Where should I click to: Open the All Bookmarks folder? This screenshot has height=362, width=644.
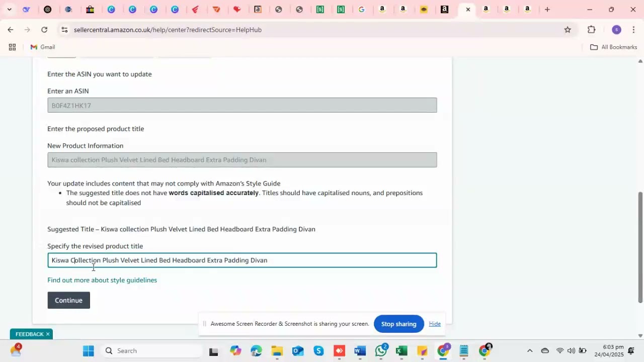click(x=613, y=47)
